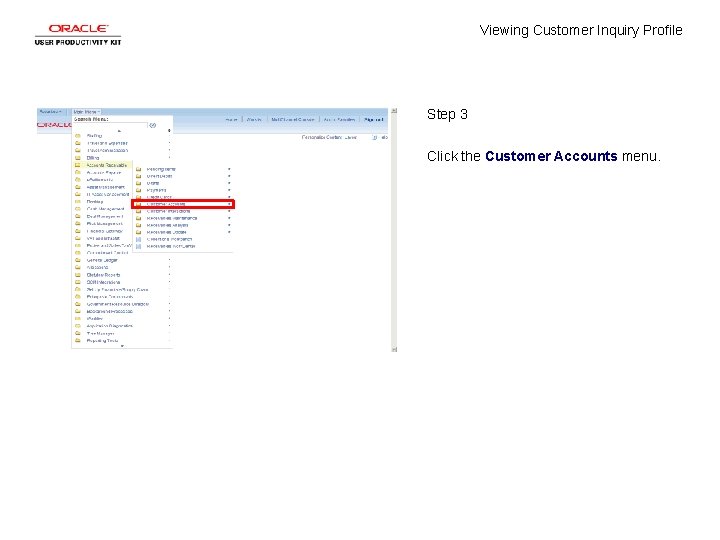Click the Staffing folder icon
This screenshot has width=720, height=540.
tap(78, 136)
